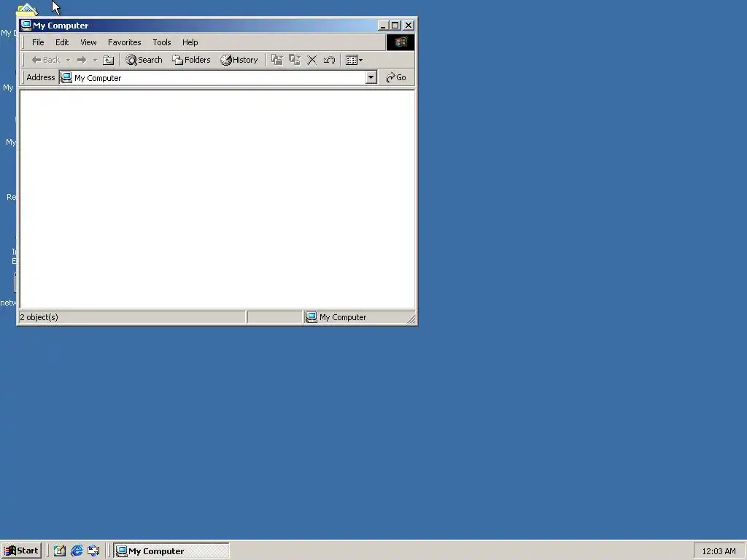This screenshot has width=747, height=560.
Task: Click the Start button
Action: [21, 551]
